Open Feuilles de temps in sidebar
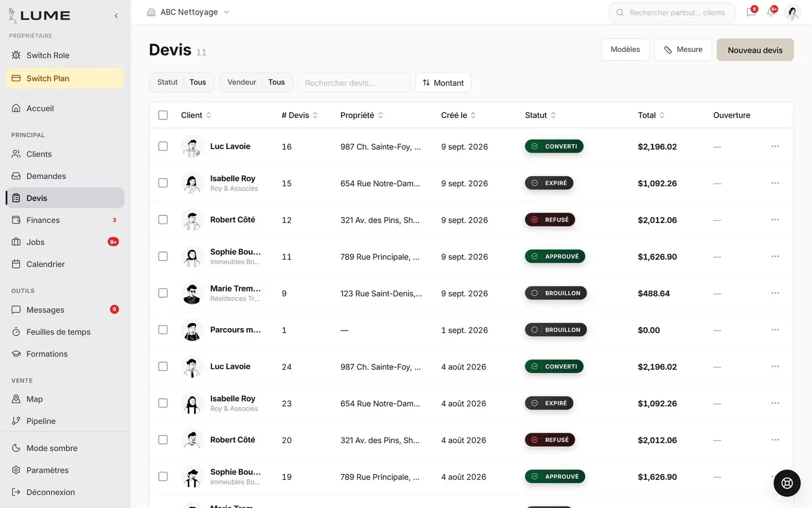 pos(65,332)
